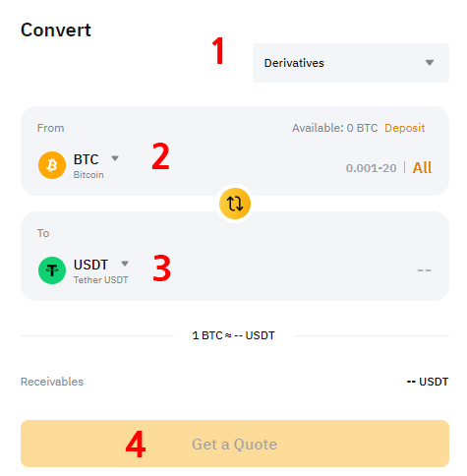Viewport: 467px width, 476px height.
Task: Click the Bitcoin name under BTC
Action: pyautogui.click(x=88, y=175)
